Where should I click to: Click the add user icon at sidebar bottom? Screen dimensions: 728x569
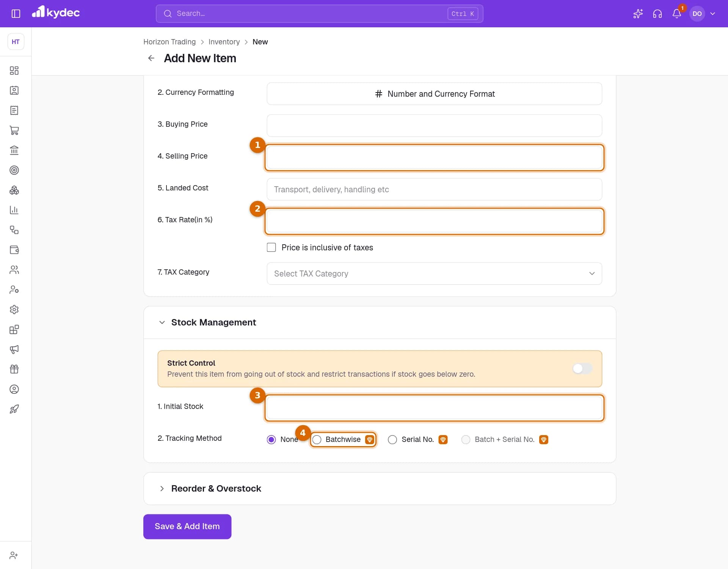tap(14, 555)
